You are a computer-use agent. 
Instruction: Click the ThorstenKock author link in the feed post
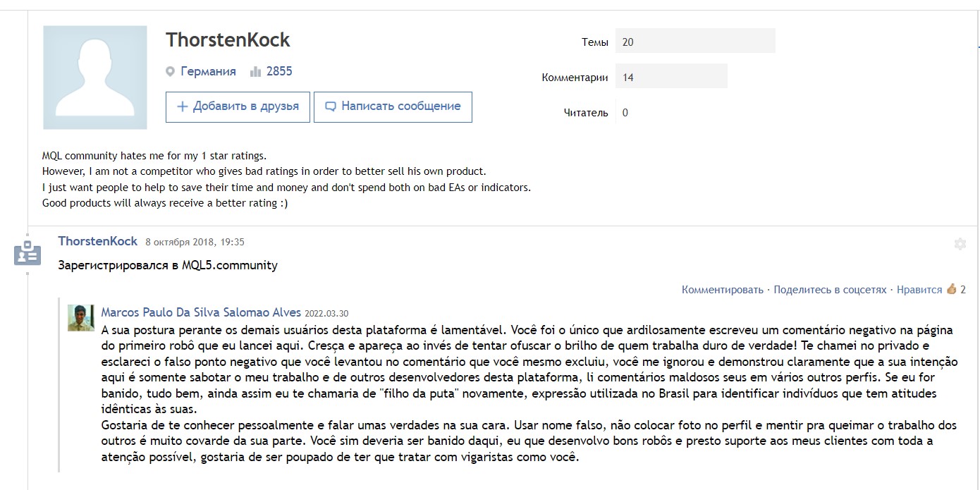(x=98, y=241)
